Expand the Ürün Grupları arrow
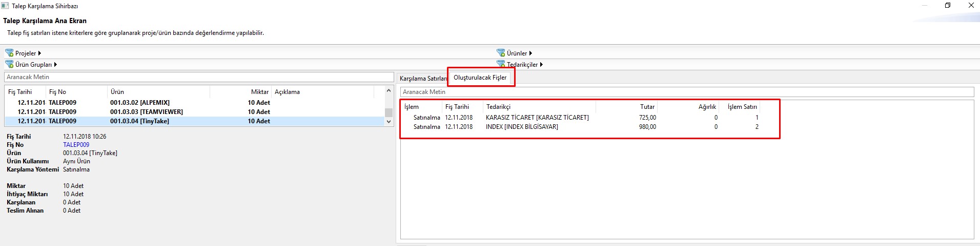 coord(55,64)
